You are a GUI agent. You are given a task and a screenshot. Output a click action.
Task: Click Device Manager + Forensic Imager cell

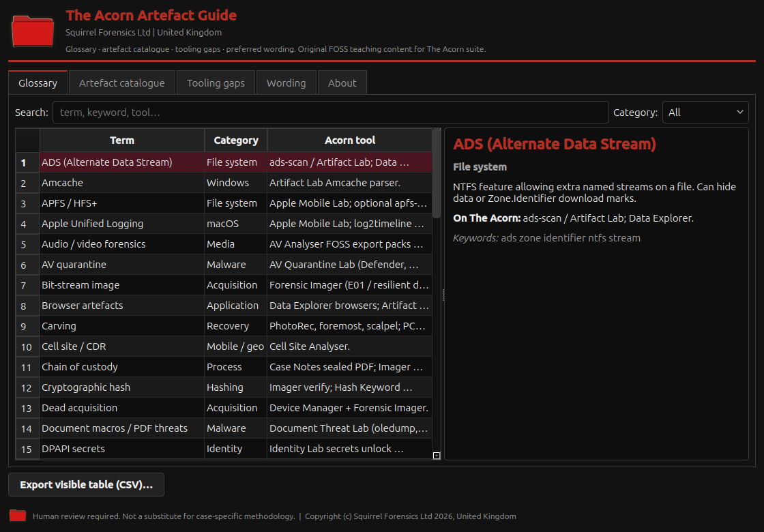[x=349, y=408]
